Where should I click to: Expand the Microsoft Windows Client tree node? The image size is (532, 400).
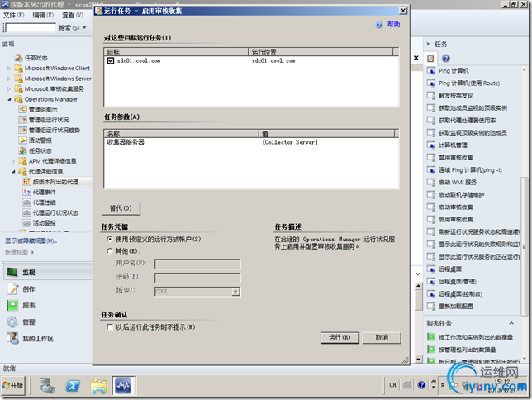coord(9,69)
